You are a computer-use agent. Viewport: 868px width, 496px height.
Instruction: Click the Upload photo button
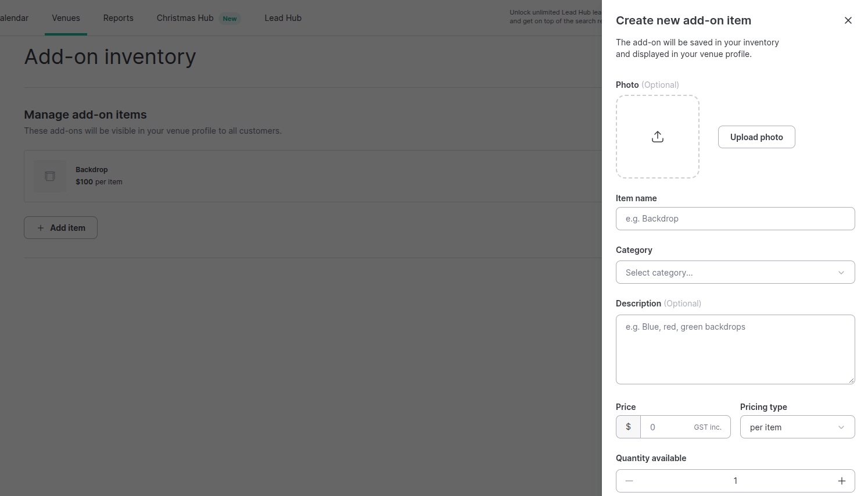tap(756, 137)
